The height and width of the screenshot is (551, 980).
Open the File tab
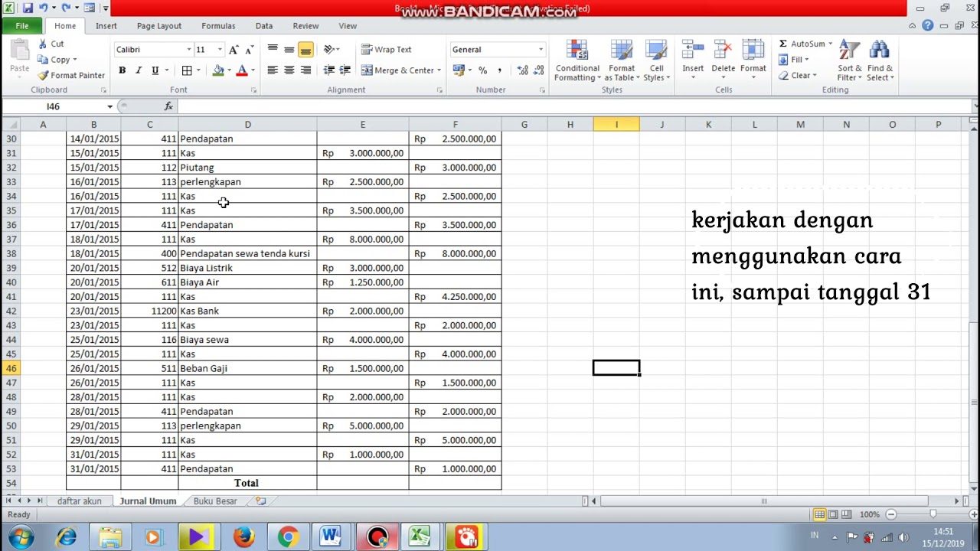tap(22, 26)
